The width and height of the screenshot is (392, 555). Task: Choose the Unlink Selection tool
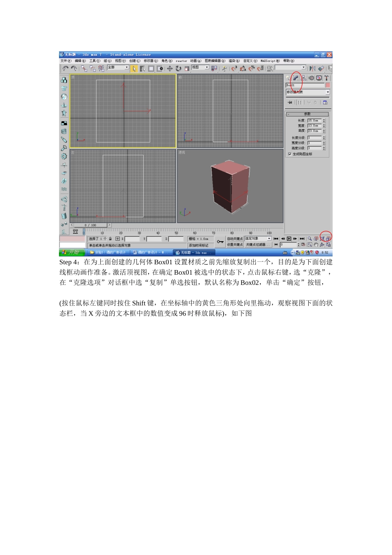point(92,69)
